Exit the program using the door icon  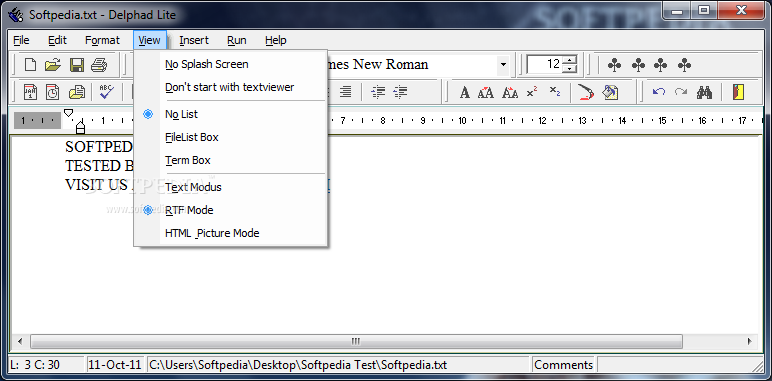pyautogui.click(x=738, y=92)
